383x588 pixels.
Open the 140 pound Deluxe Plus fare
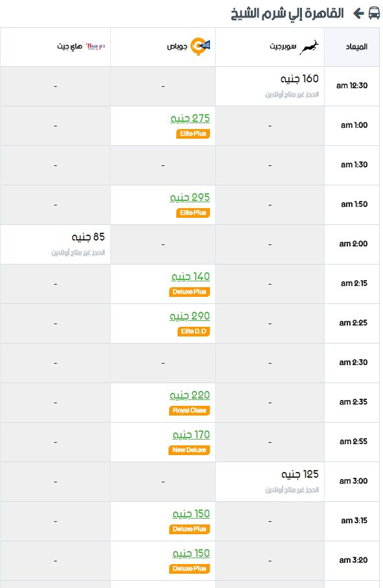point(191,277)
